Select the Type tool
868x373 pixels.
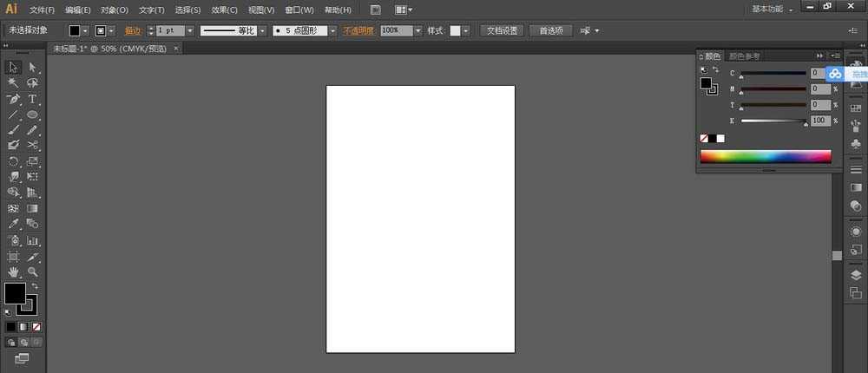(x=32, y=99)
